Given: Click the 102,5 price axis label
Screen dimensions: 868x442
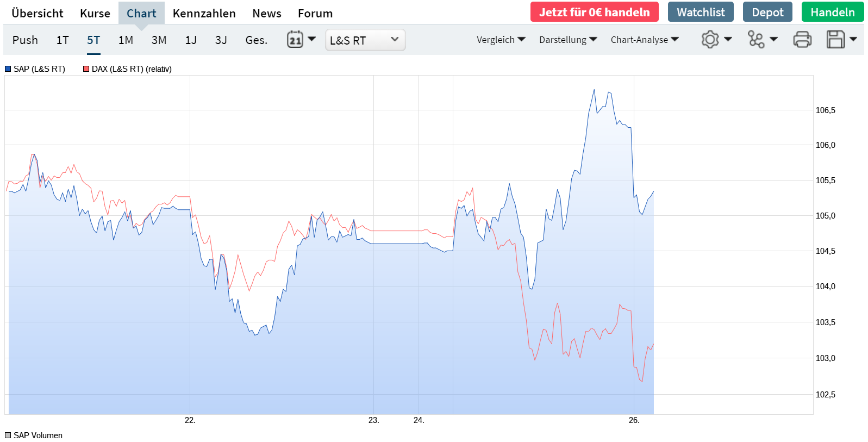Looking at the screenshot, I should pyautogui.click(x=826, y=395).
